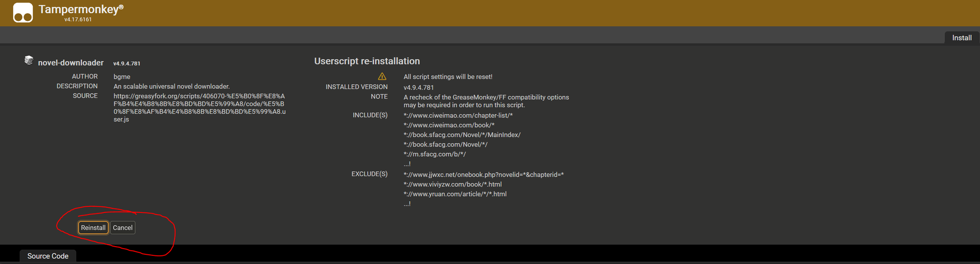This screenshot has height=264, width=980.
Task: Click description 'An scalable universal novel downloader.'
Action: [x=171, y=86]
